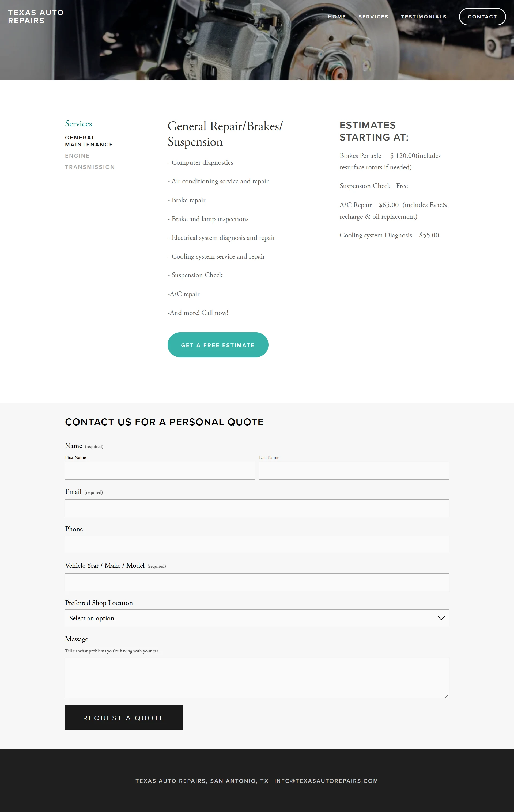
Task: Open the Testimonials page
Action: point(423,17)
